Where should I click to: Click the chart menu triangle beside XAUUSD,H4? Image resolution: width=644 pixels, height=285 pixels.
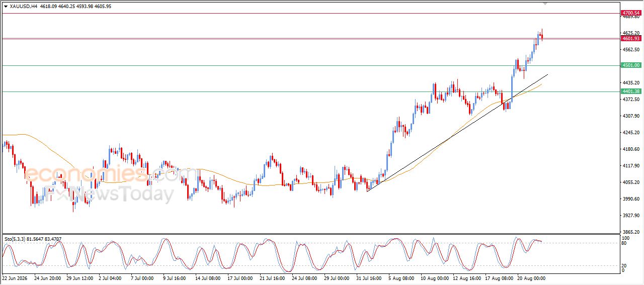pos(6,7)
